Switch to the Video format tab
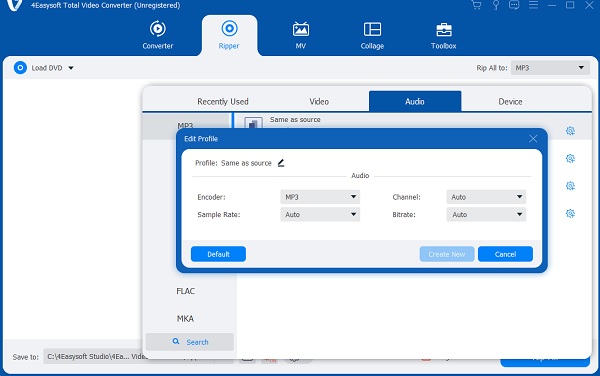Image resolution: width=600 pixels, height=376 pixels. click(319, 102)
